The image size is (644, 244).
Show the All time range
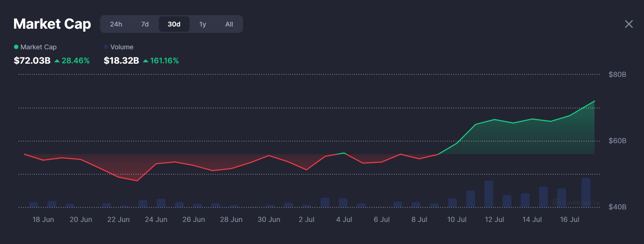[229, 24]
